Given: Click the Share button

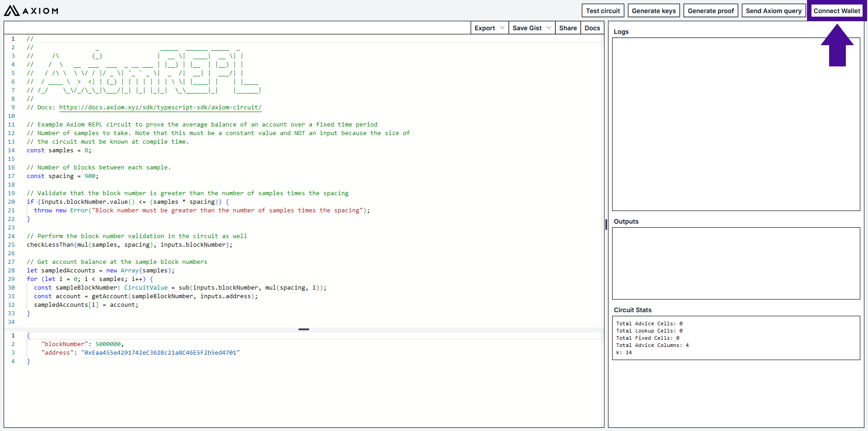Looking at the screenshot, I should [567, 28].
